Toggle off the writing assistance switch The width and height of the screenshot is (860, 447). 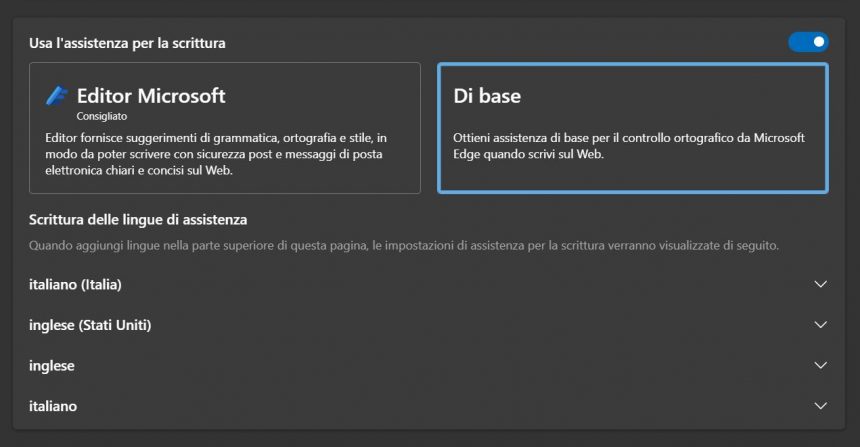point(808,42)
